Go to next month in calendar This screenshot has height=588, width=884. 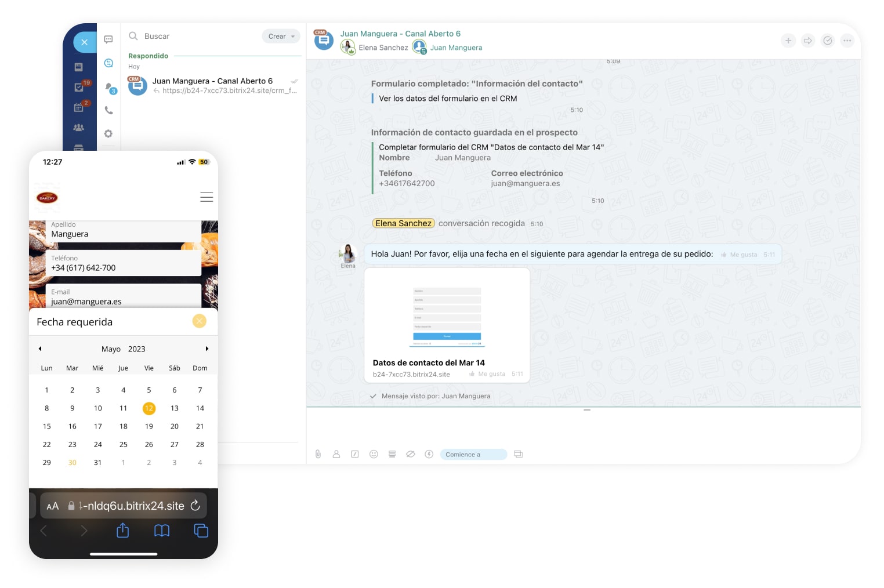click(x=206, y=349)
